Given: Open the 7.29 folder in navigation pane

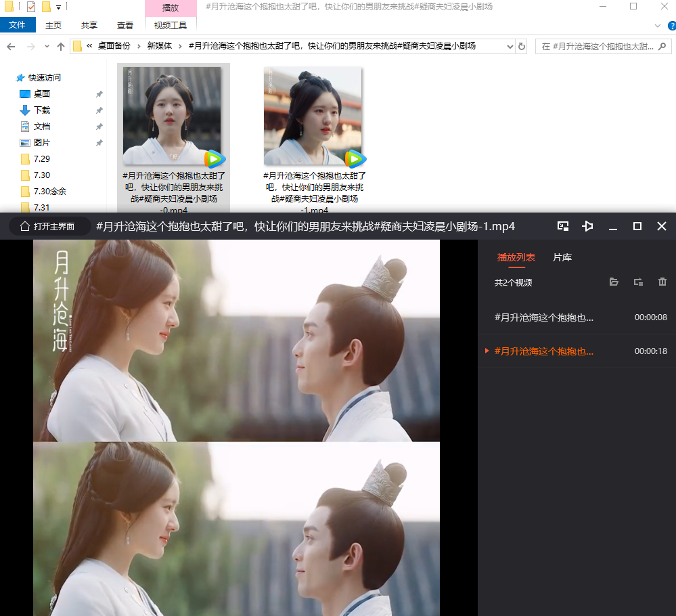Looking at the screenshot, I should (42, 159).
